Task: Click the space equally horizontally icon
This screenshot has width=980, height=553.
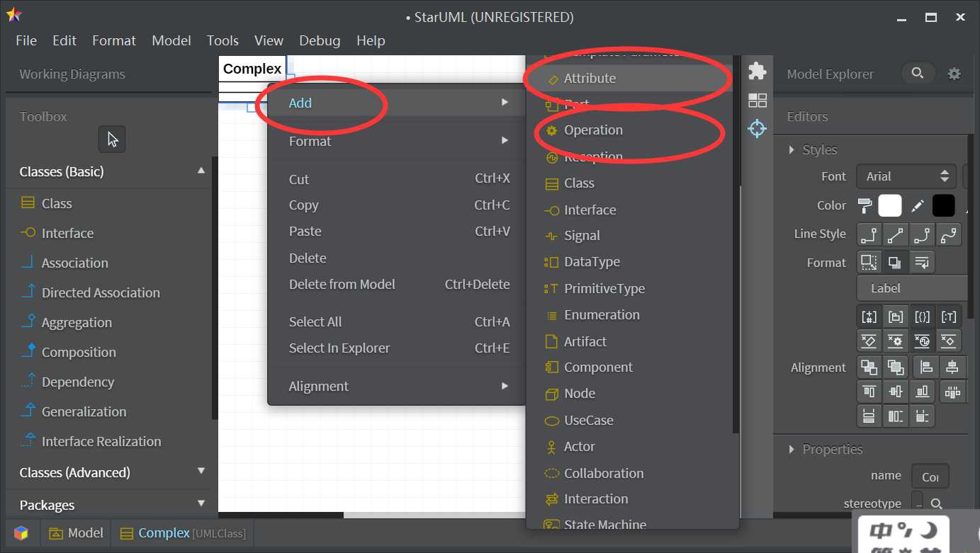Action: [x=952, y=391]
